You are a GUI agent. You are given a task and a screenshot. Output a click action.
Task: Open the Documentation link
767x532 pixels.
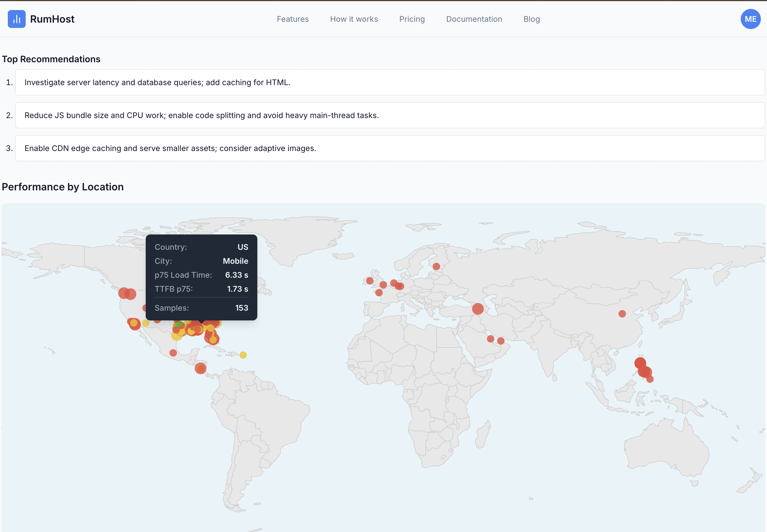[474, 19]
